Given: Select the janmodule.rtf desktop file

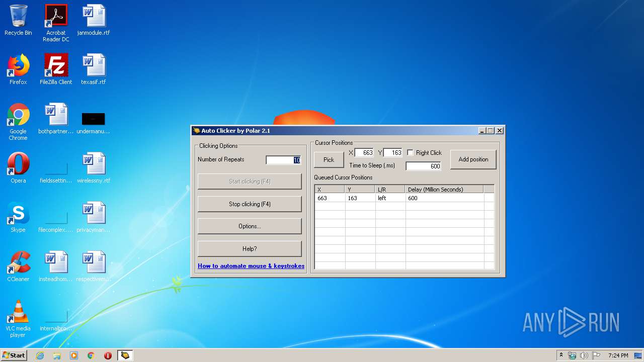Looking at the screenshot, I should point(94,20).
